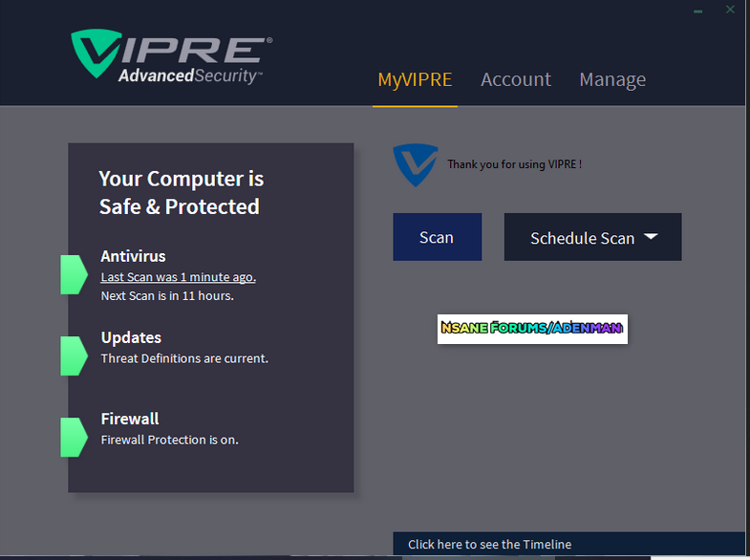Close the VIPRE window
The width and height of the screenshot is (750, 560).
730,10
